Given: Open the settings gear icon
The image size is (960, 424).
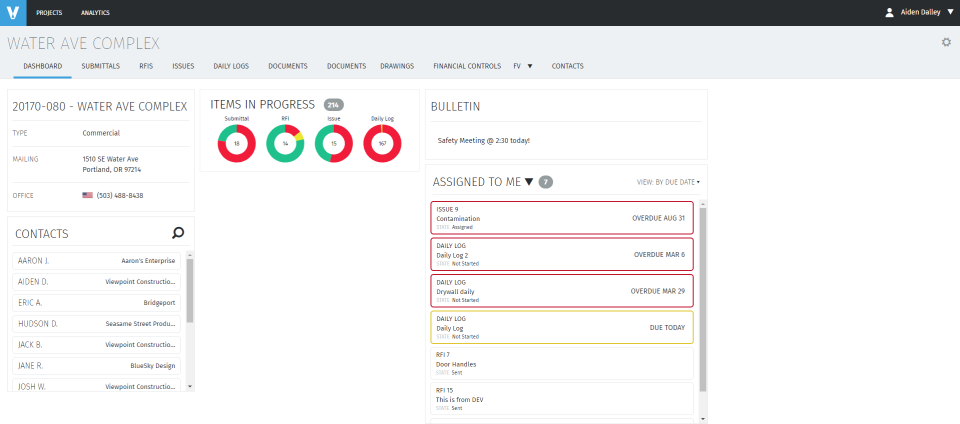Looking at the screenshot, I should pos(946,42).
